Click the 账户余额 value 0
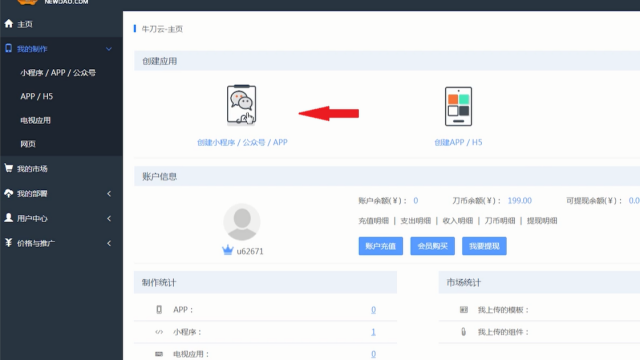This screenshot has width=640, height=360. click(x=416, y=200)
